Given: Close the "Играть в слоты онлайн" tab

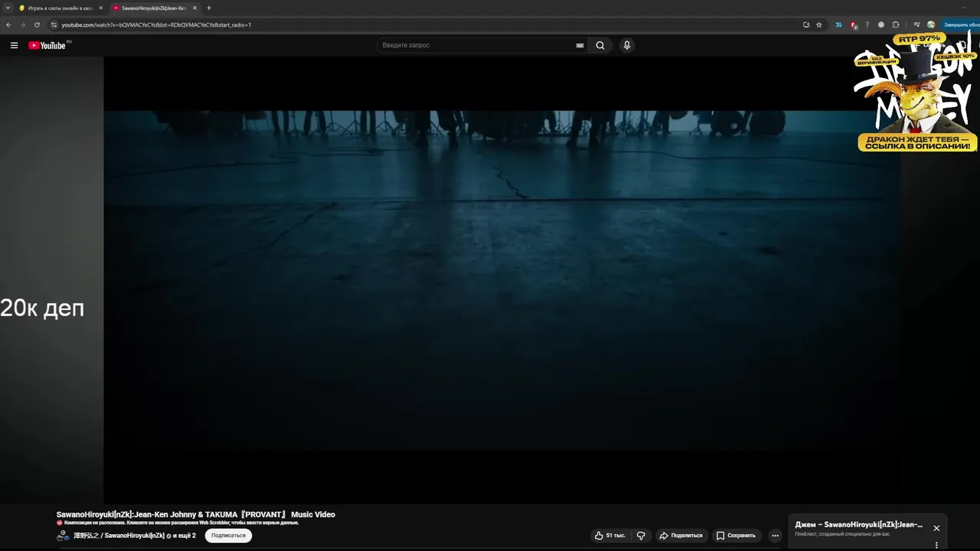Looking at the screenshot, I should click(x=100, y=8).
